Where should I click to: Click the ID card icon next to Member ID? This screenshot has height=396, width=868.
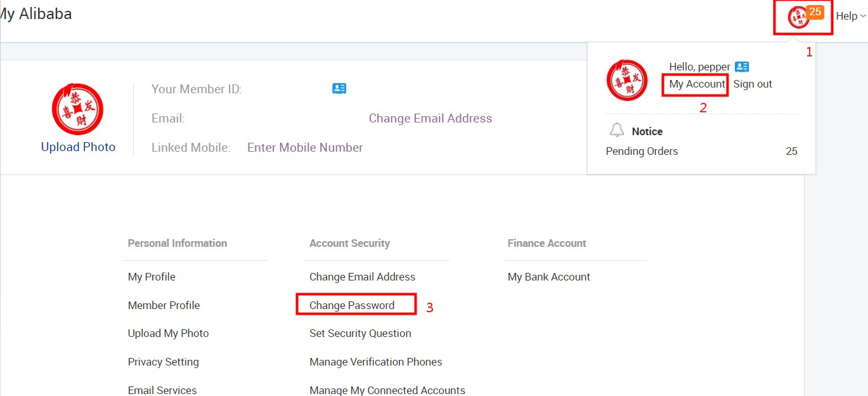(x=339, y=89)
